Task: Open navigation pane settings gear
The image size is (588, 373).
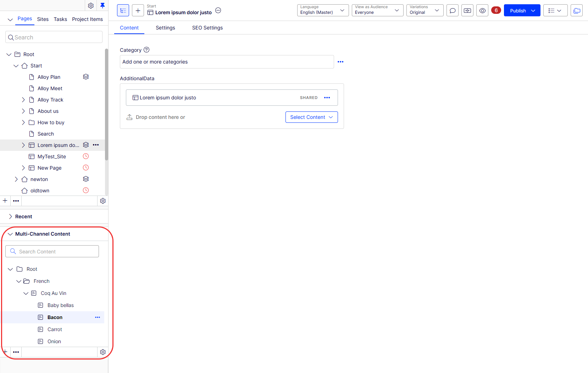Action: pos(91,6)
